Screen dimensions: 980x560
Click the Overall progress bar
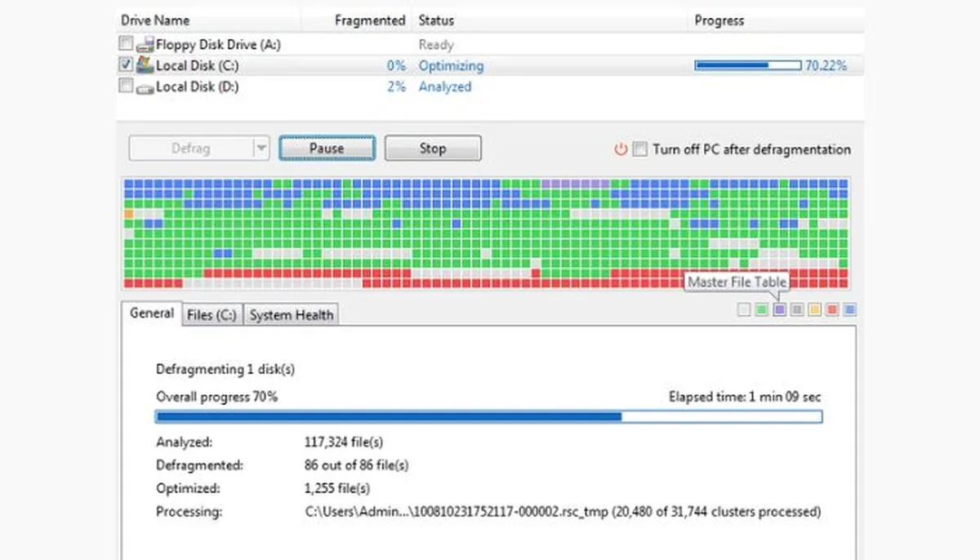(488, 417)
